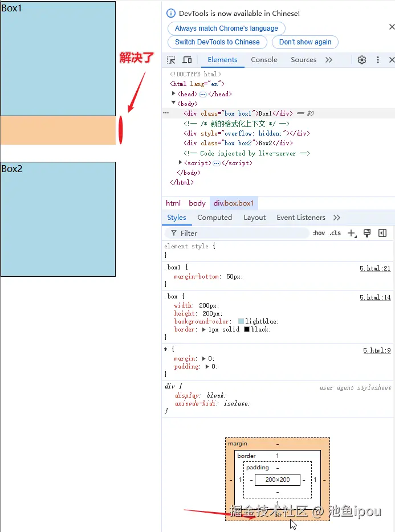Open the Styles sidebar tab
The width and height of the screenshot is (395, 532).
(177, 218)
